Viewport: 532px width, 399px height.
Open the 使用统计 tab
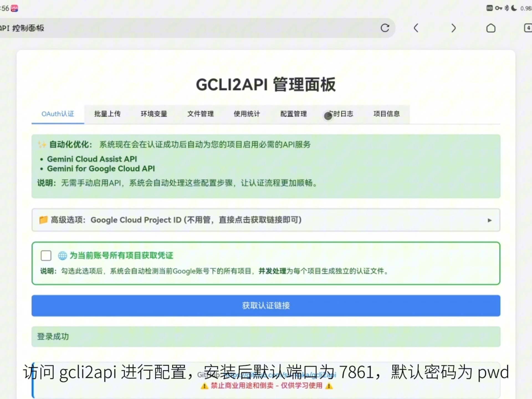[247, 114]
